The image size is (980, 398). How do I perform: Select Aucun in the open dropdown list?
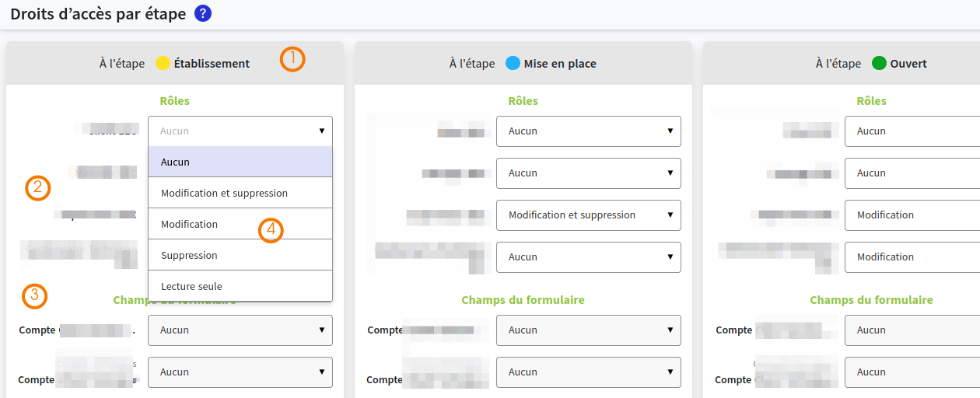click(240, 162)
